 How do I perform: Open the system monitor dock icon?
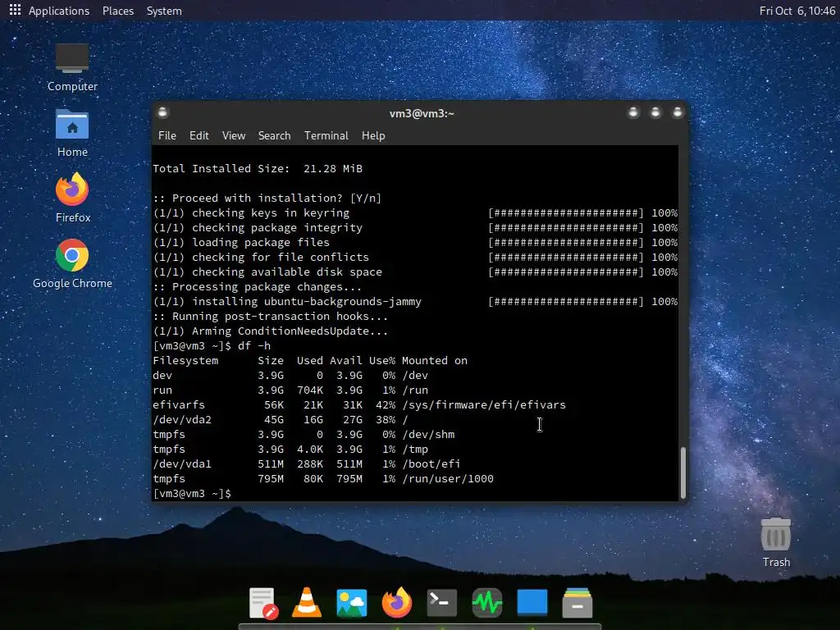pos(487,603)
